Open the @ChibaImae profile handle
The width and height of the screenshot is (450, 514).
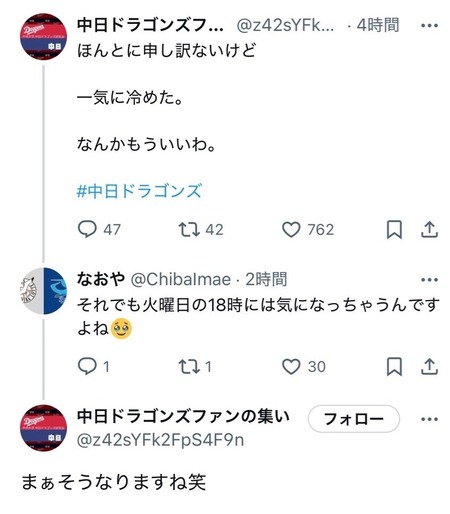tap(180, 279)
